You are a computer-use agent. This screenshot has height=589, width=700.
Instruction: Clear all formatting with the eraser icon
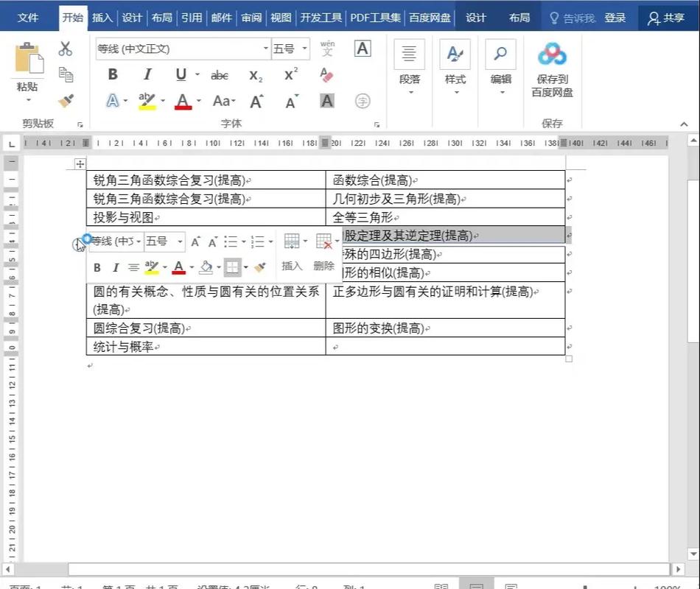[326, 75]
